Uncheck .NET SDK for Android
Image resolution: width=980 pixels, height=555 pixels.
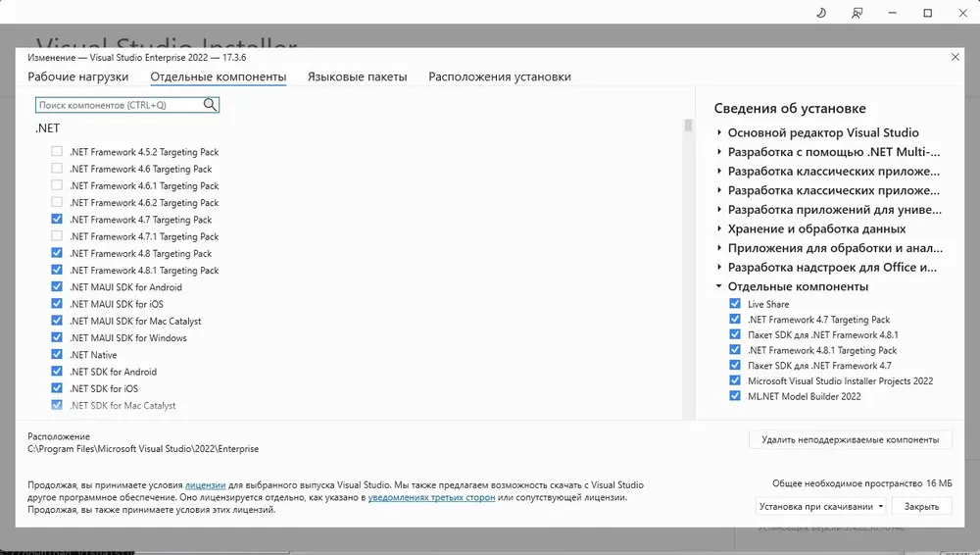57,371
